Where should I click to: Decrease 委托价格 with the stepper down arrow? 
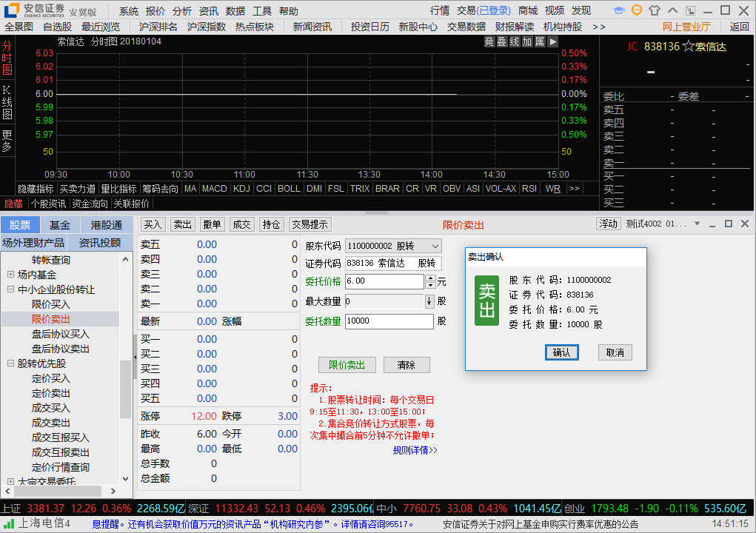(430, 285)
